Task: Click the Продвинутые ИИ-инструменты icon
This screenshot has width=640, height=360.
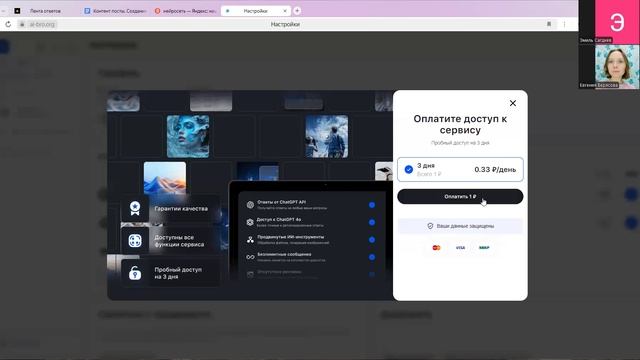Action: point(250,240)
